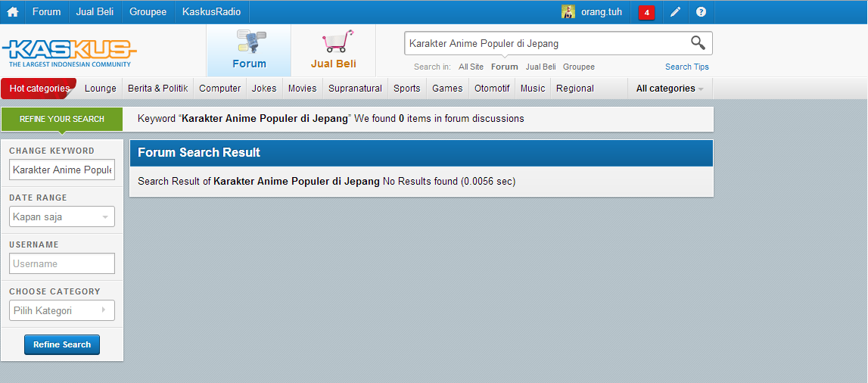Edit the Change Keyword field
This screenshot has height=383, width=868.
(62, 170)
